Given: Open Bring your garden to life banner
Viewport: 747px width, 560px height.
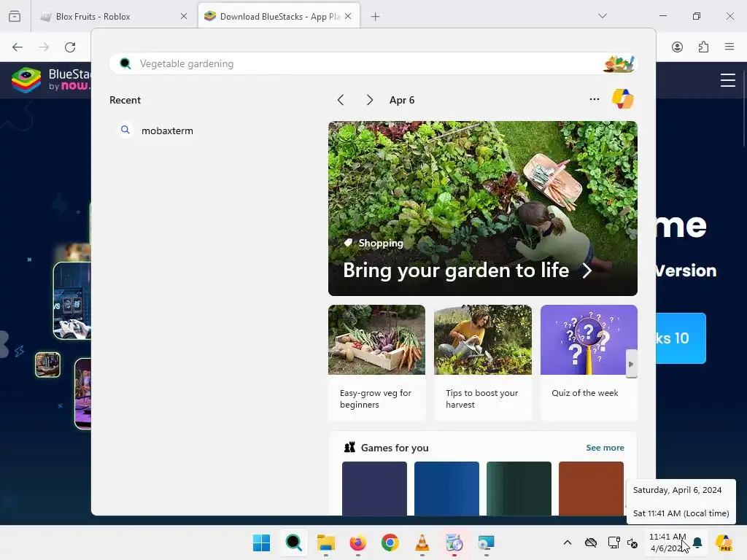Looking at the screenshot, I should (483, 208).
